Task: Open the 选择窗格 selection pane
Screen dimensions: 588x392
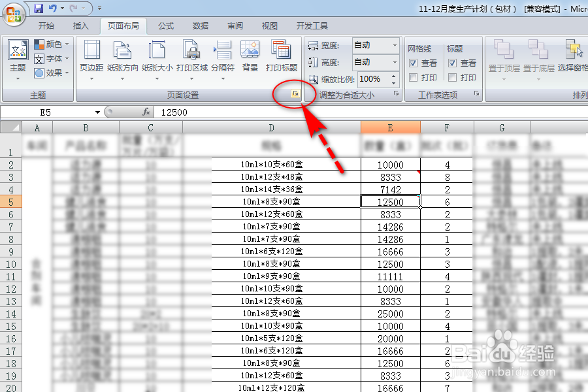Action: [x=572, y=56]
